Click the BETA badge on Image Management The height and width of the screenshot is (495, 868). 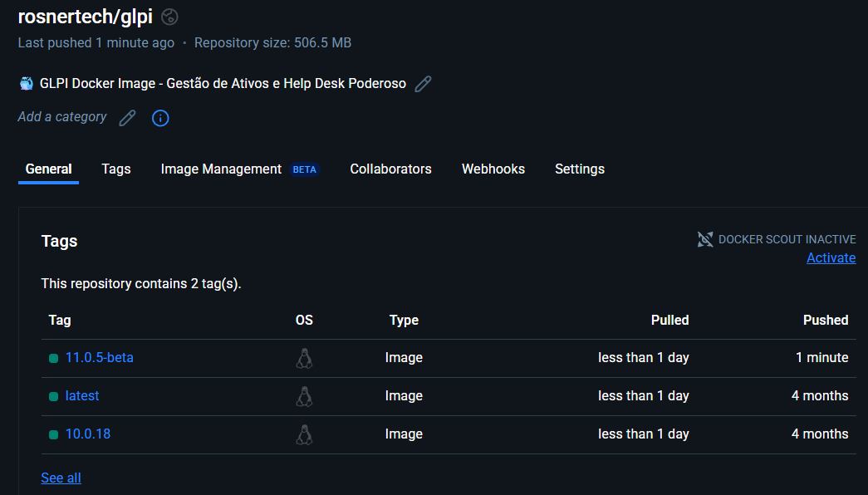[305, 169]
